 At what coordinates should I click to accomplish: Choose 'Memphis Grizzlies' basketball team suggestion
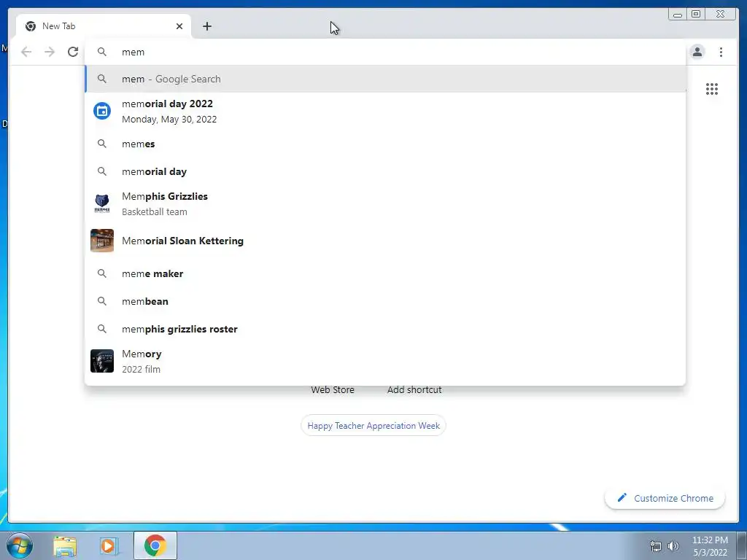385,204
